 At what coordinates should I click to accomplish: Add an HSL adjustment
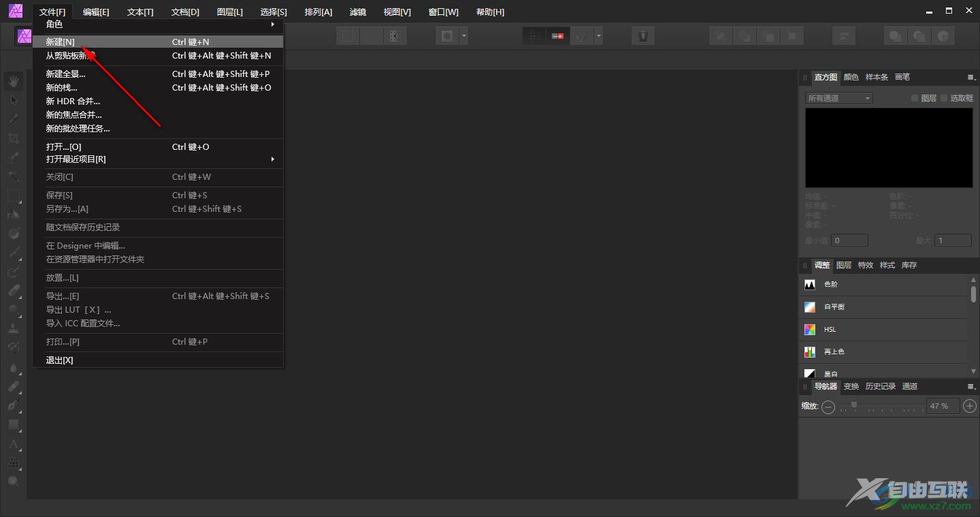click(883, 330)
